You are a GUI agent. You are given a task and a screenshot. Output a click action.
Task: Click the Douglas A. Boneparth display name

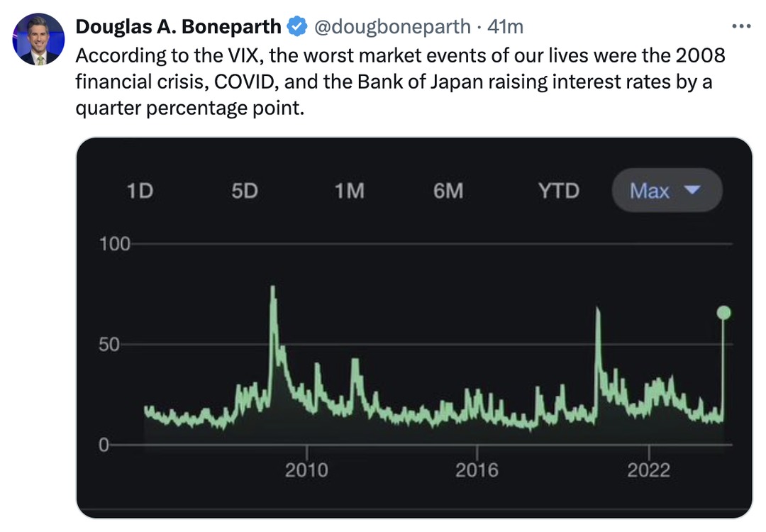point(178,26)
